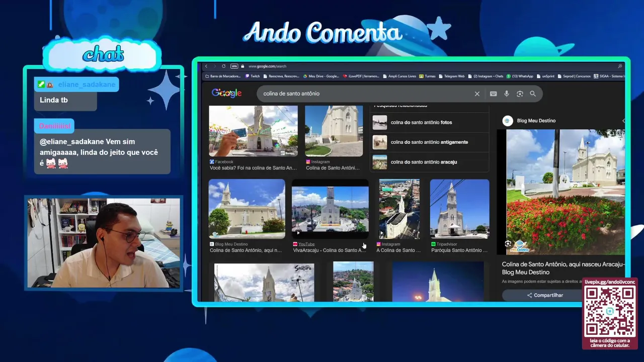Open the Turmas bookmark
Screen dimensions: 644x362
point(427,76)
